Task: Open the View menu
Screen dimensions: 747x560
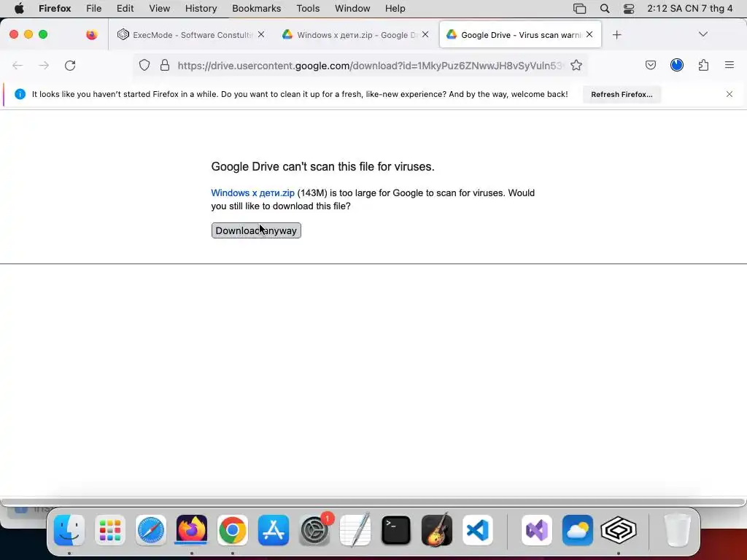Action: tap(160, 9)
